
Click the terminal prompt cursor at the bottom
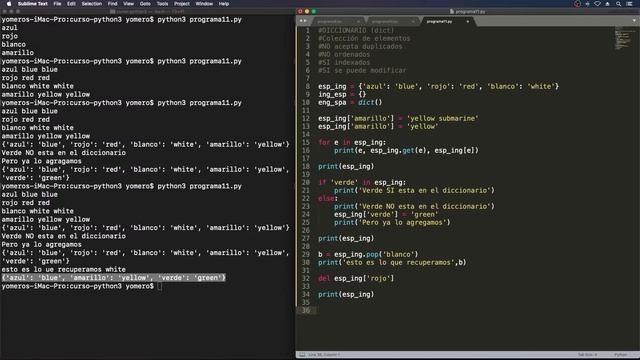pyautogui.click(x=160, y=286)
